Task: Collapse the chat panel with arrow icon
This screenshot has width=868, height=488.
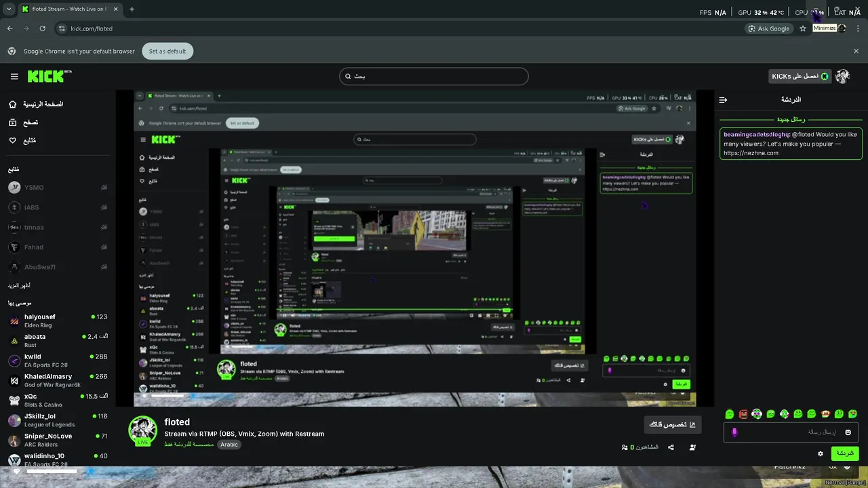Action: (x=723, y=100)
